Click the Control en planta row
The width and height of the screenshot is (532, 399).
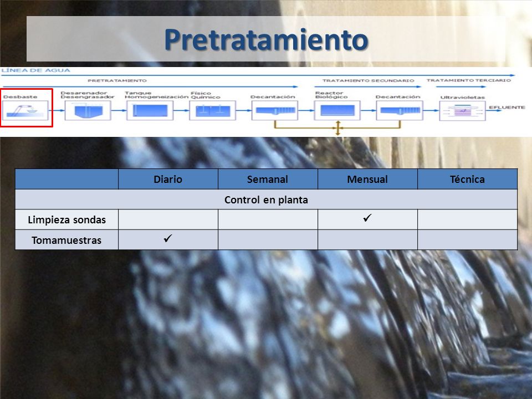pyautogui.click(x=267, y=199)
